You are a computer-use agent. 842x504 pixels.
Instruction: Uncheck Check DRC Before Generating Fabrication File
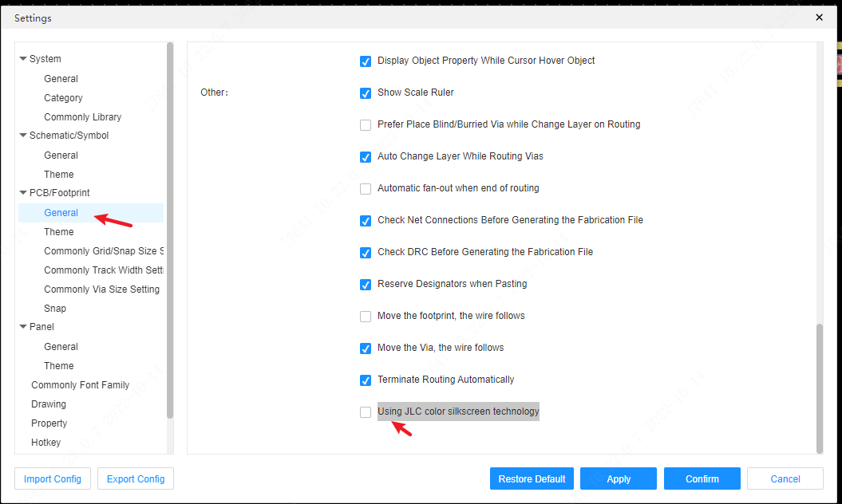click(x=366, y=253)
